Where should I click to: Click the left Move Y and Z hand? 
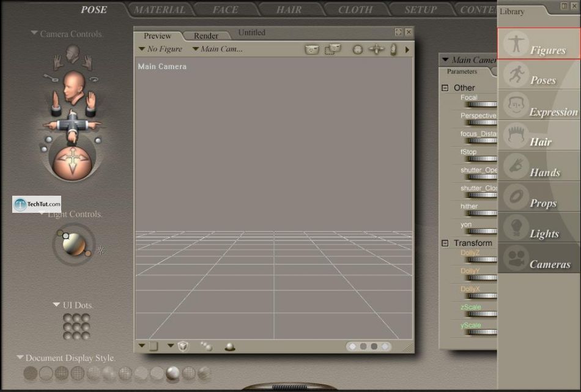tap(55, 104)
